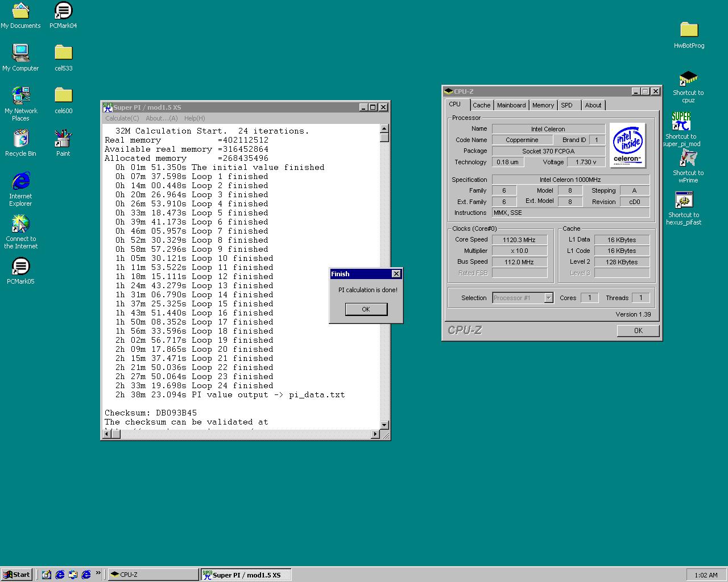Click Super PI vertical scrollbar down arrow
The height and width of the screenshot is (582, 728).
tap(384, 425)
